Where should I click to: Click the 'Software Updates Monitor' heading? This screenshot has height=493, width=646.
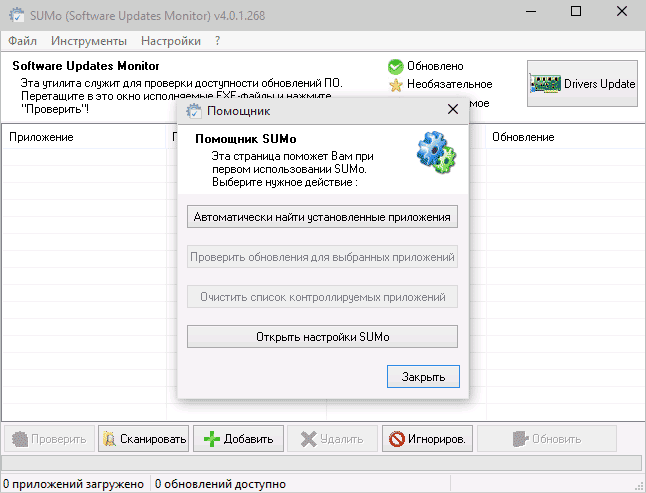[x=86, y=66]
